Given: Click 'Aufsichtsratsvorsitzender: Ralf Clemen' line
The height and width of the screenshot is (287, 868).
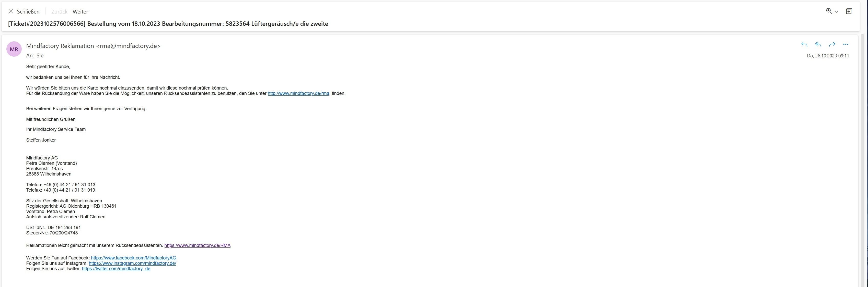Looking at the screenshot, I should tap(66, 217).
